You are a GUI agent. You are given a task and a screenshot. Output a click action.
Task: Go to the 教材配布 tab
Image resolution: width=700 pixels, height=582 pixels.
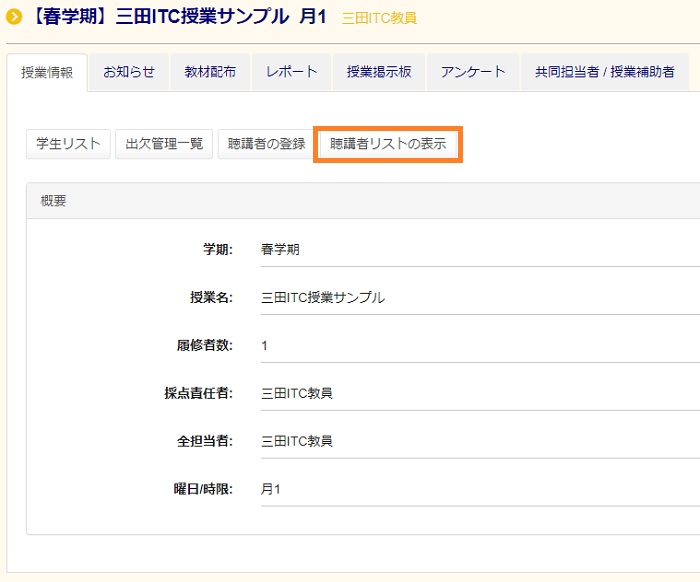coord(210,72)
